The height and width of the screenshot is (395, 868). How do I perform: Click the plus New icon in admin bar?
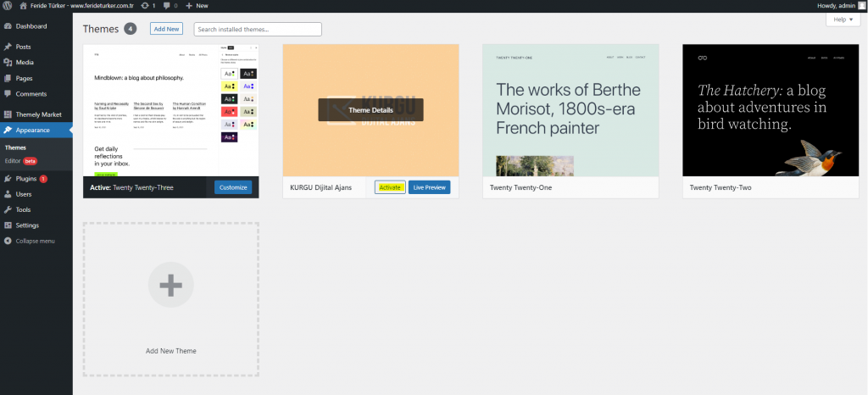point(189,6)
